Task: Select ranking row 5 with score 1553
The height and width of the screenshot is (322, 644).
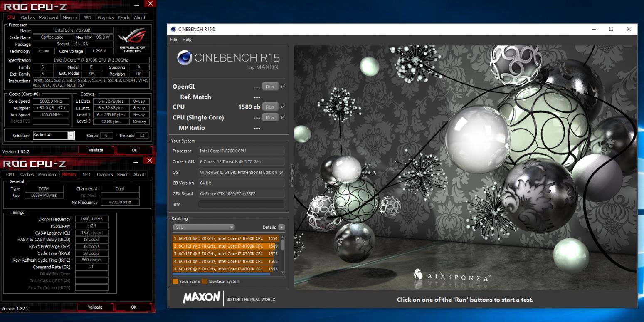Action: (x=226, y=269)
